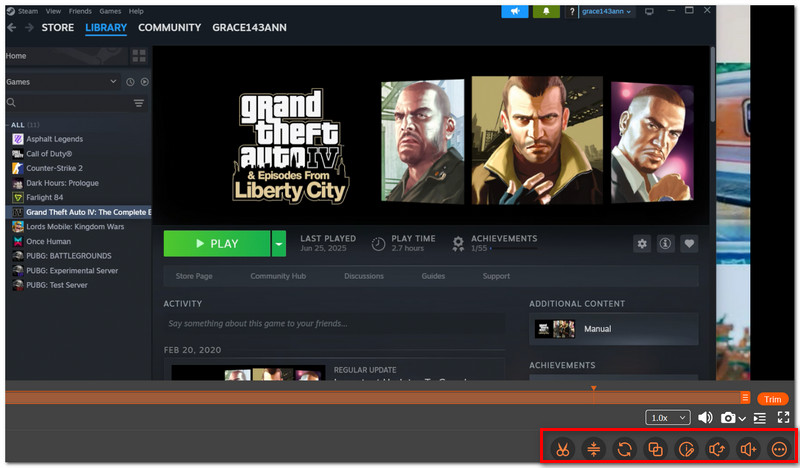Expand the green Play button dropdown arrow

pos(279,243)
